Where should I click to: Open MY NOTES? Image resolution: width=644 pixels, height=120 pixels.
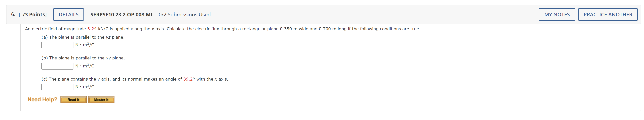[557, 14]
